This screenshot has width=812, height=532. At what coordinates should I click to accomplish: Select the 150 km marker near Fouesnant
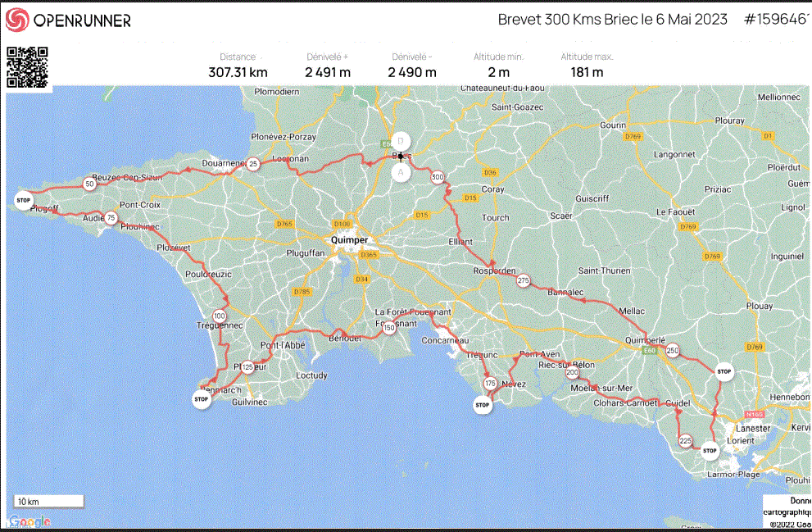389,328
